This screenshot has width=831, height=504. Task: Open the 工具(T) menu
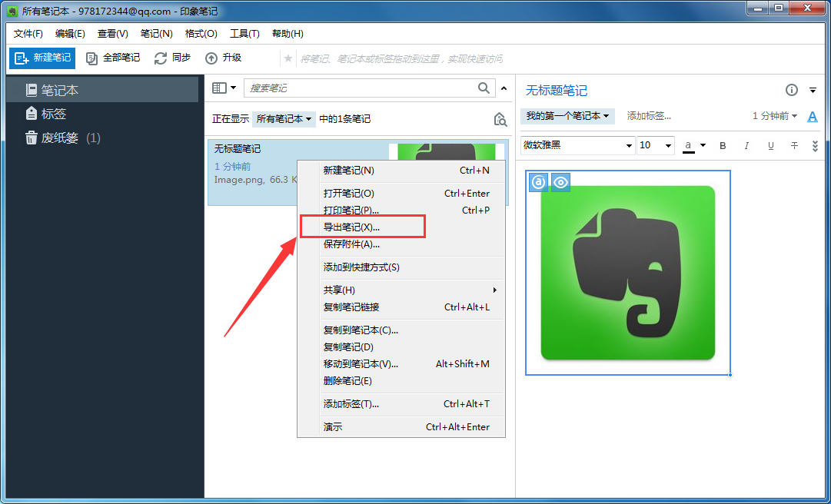(245, 33)
